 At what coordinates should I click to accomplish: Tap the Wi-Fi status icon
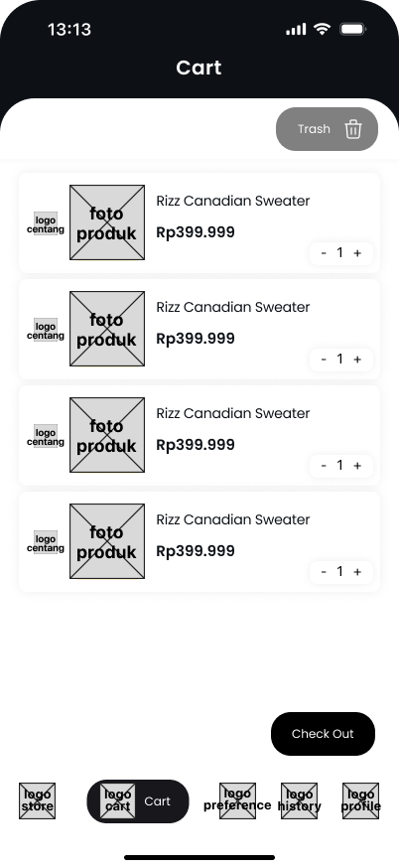pos(322,29)
